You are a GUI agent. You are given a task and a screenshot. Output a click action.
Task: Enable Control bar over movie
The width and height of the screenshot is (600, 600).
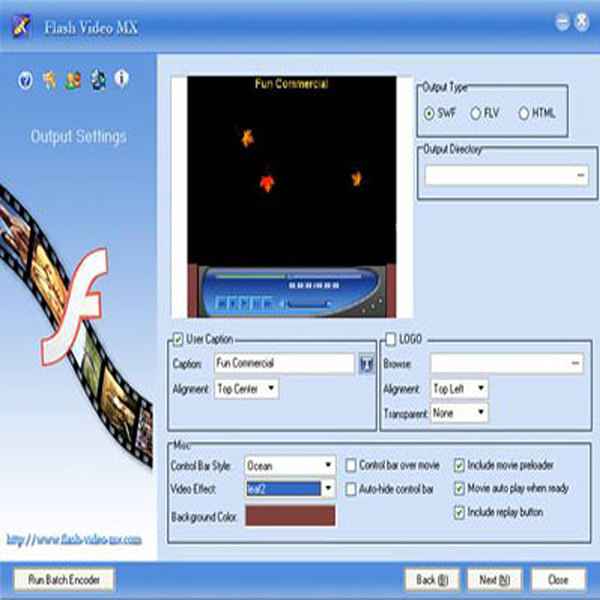click(x=351, y=465)
